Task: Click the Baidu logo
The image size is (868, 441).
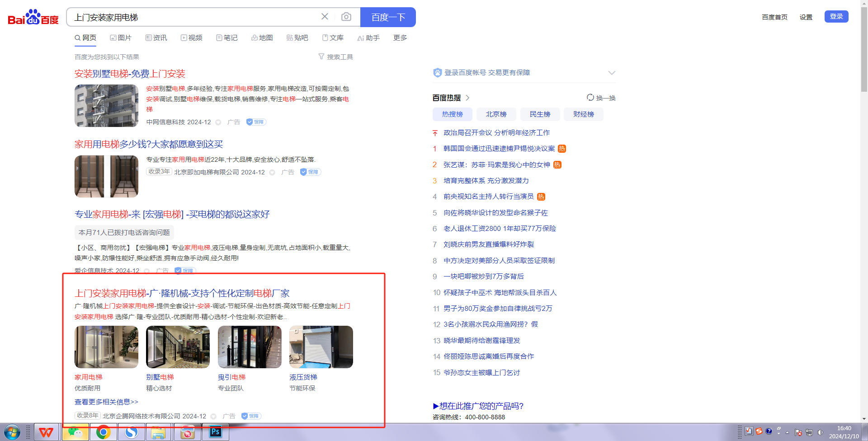Action: [33, 17]
